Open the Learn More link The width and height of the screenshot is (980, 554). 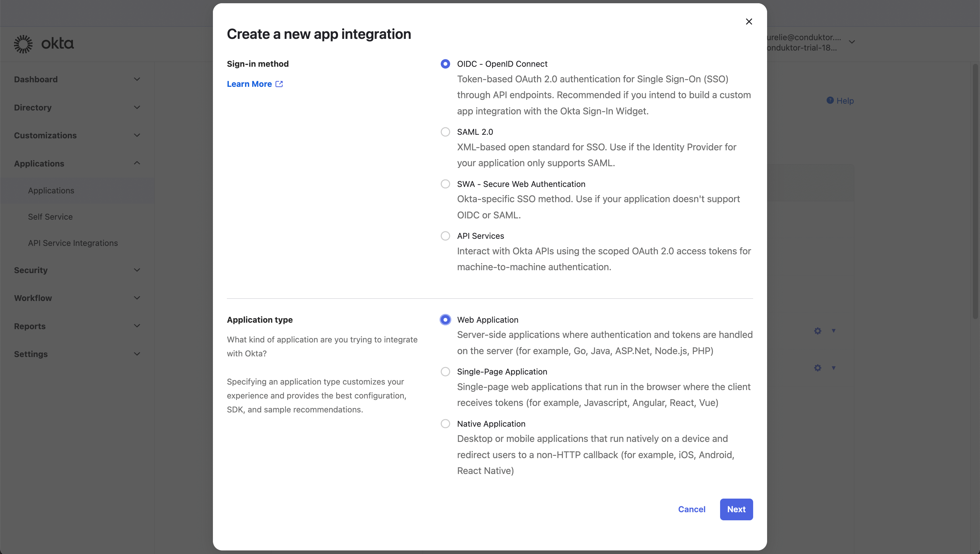(x=249, y=84)
